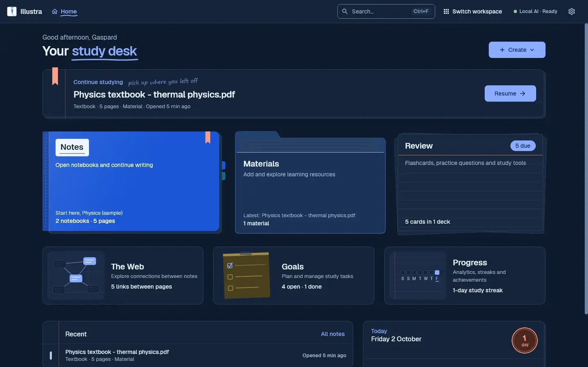Click "4 open · 1 done" text
Image resolution: width=588 pixels, height=367 pixels.
click(302, 287)
